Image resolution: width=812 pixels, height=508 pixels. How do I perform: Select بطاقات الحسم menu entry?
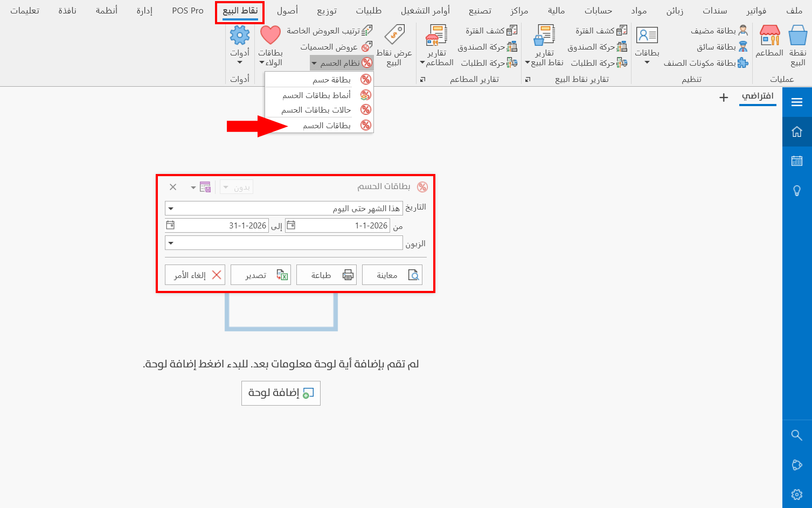[320, 126]
